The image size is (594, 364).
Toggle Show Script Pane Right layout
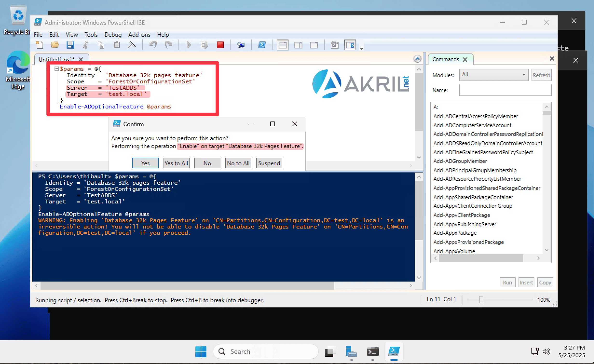click(x=298, y=45)
